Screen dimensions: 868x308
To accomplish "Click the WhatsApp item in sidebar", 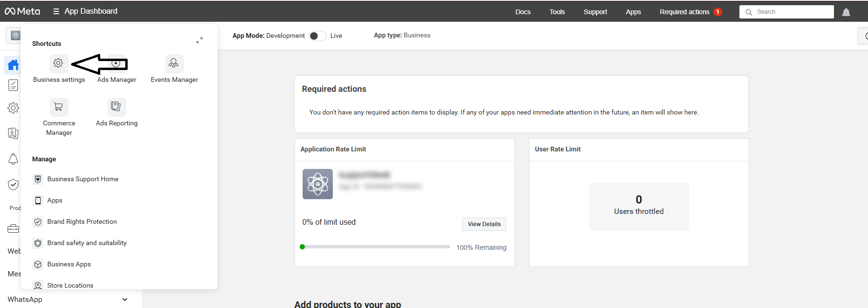I will 25,299.
